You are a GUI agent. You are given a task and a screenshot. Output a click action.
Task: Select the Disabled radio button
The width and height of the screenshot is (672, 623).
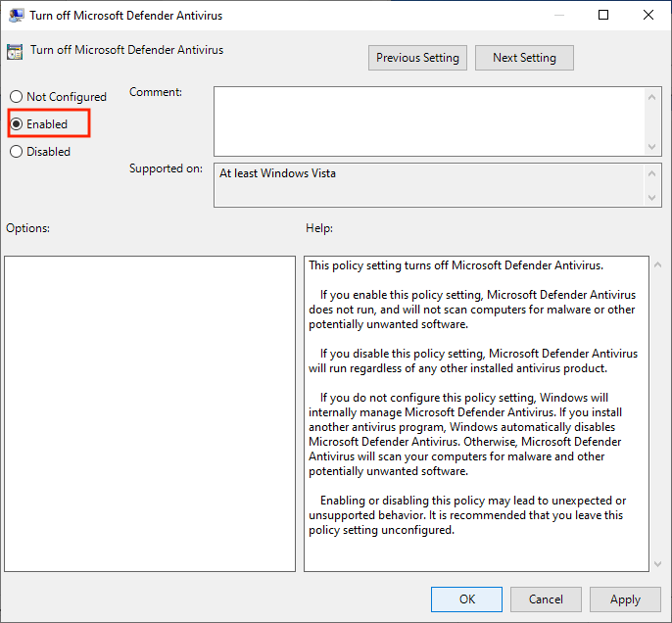[16, 152]
